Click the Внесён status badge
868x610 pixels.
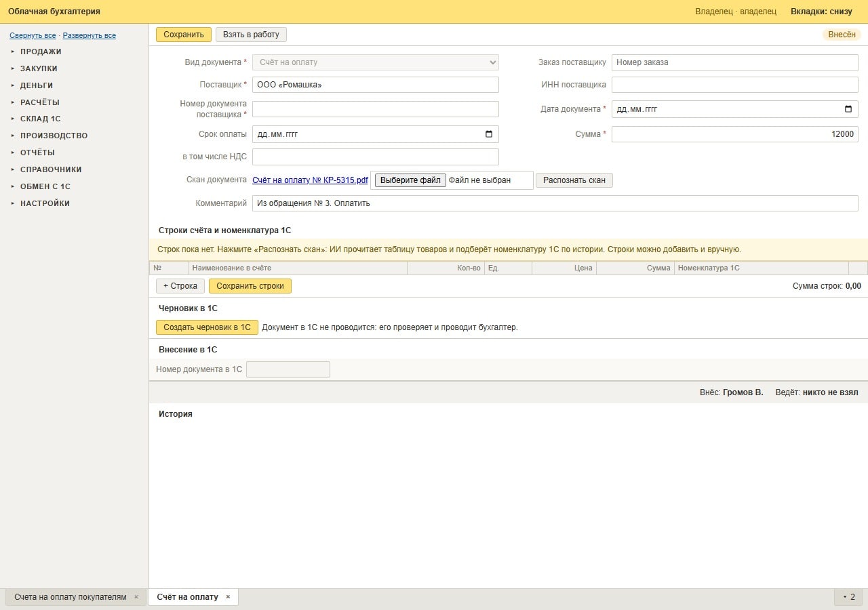[x=842, y=35]
